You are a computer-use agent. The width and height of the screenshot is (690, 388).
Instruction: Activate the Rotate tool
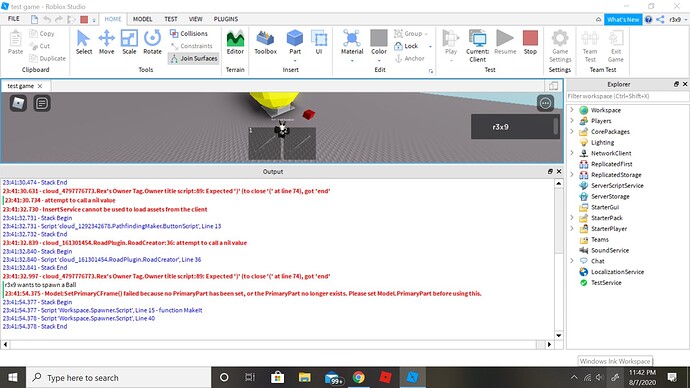pos(152,42)
